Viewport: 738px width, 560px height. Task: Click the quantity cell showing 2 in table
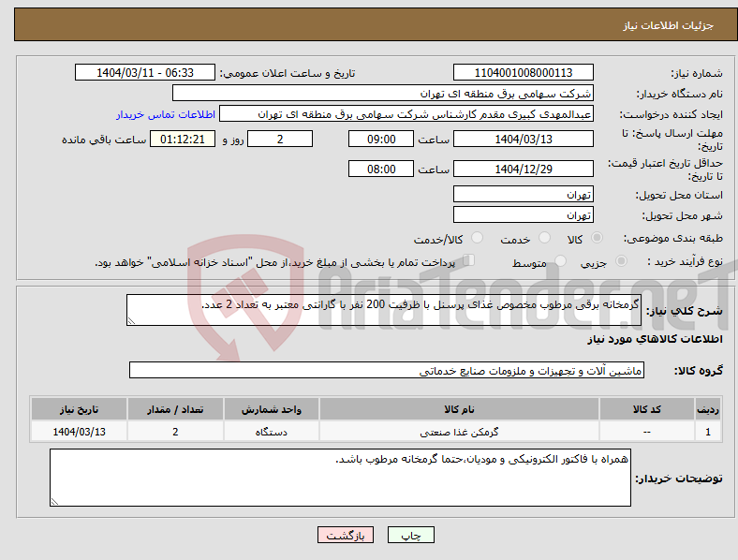pos(175,432)
